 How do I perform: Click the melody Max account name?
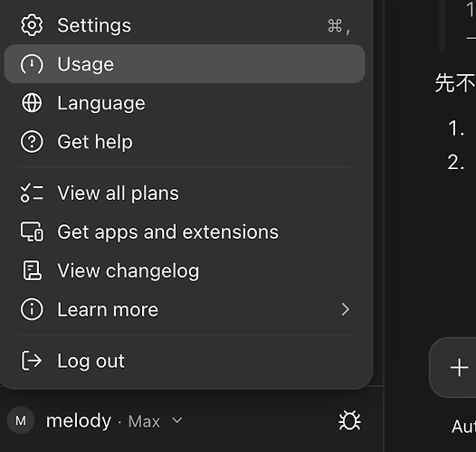(x=102, y=421)
